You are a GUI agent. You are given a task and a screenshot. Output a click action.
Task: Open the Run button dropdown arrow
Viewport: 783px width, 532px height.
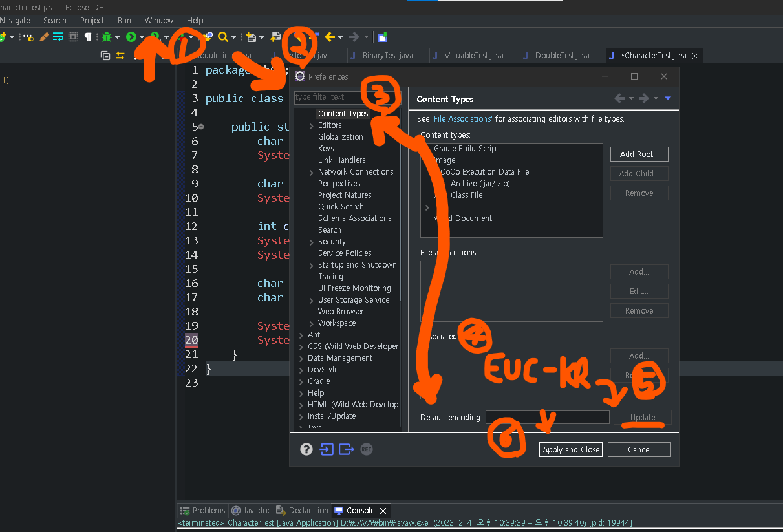coord(142,37)
